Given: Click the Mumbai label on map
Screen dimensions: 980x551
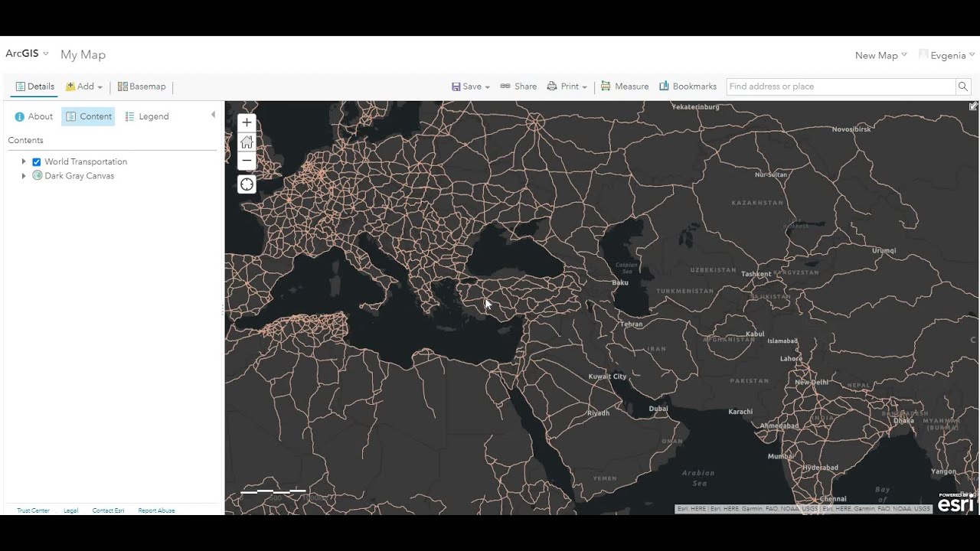Looking at the screenshot, I should [781, 456].
